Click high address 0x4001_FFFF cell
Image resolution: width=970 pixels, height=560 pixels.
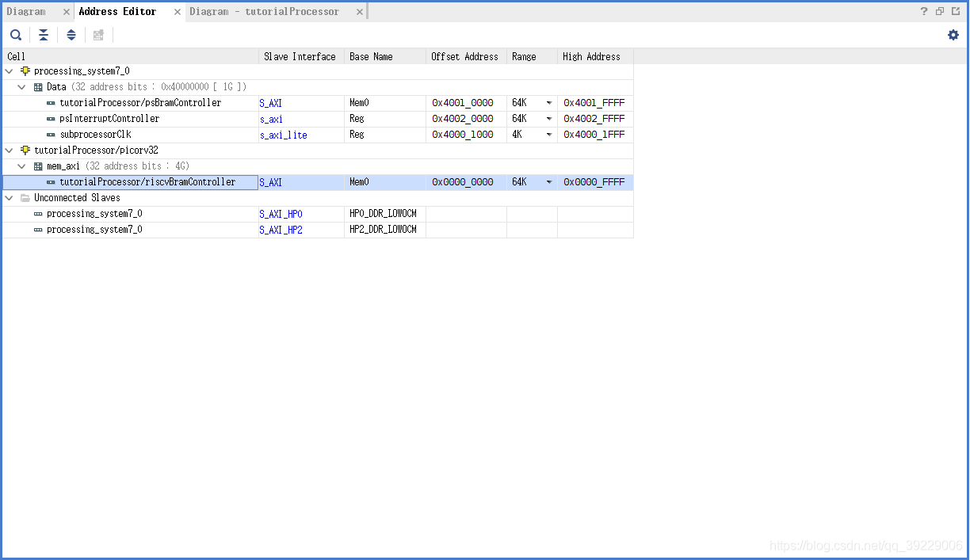pyautogui.click(x=595, y=103)
